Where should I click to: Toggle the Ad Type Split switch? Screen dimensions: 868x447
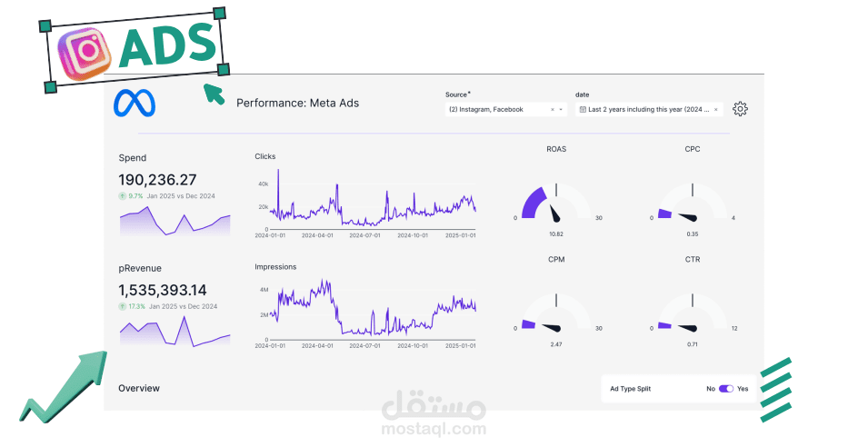pos(725,389)
